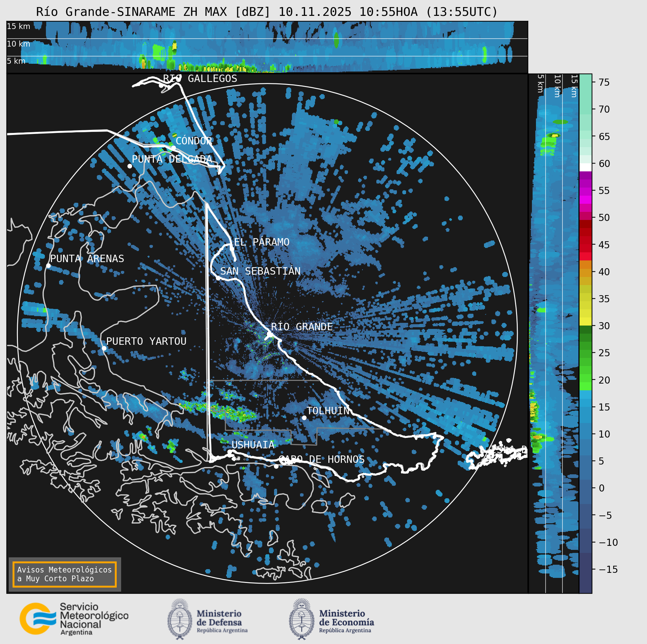
Task: Click the Punta Arenas city dot marker
Action: click(48, 266)
